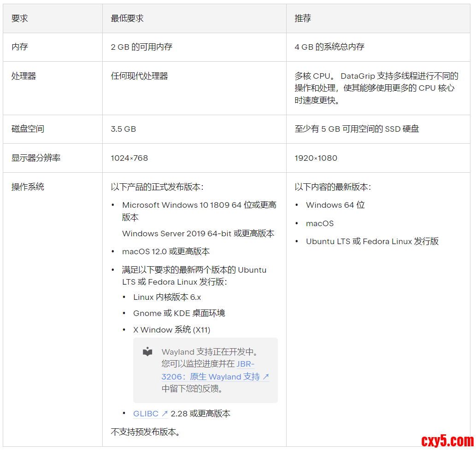Click the 任何现代处理器 cell text

[139, 76]
